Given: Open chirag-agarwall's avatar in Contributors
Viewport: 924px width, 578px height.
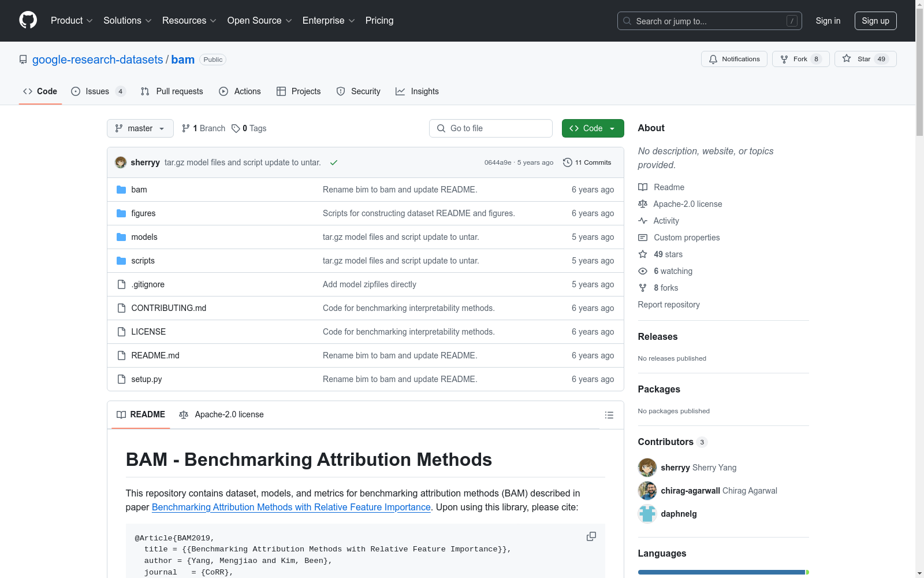Looking at the screenshot, I should [x=647, y=490].
